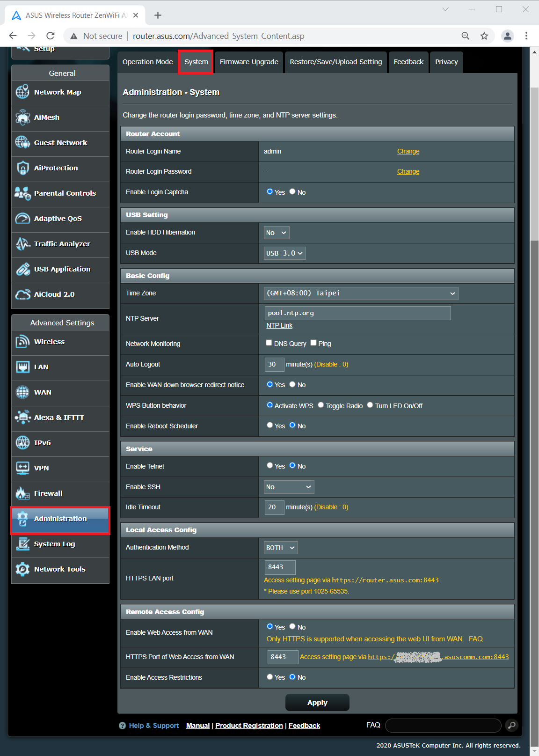Viewport: 539px width, 756px height.
Task: Select the Firewall flame icon
Action: point(22,493)
